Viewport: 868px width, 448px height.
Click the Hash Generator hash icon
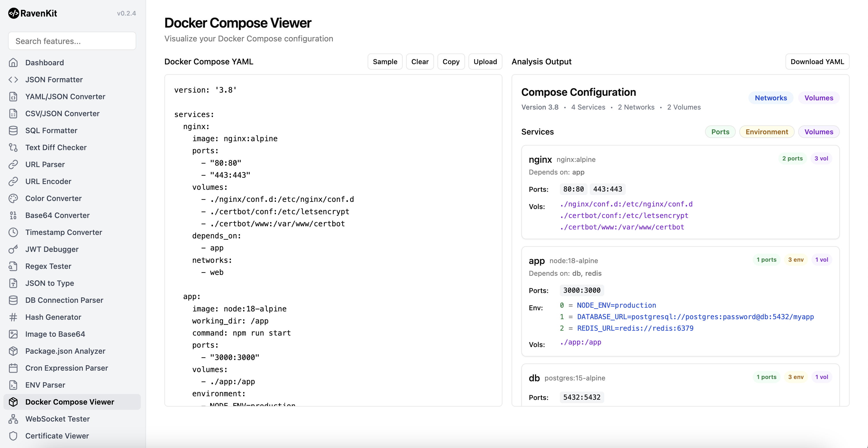[x=13, y=317]
